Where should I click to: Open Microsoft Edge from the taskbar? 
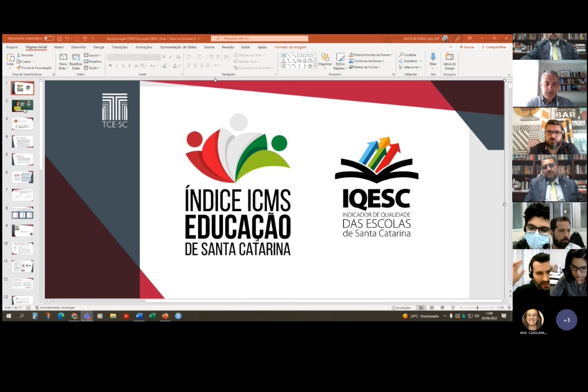point(61,316)
